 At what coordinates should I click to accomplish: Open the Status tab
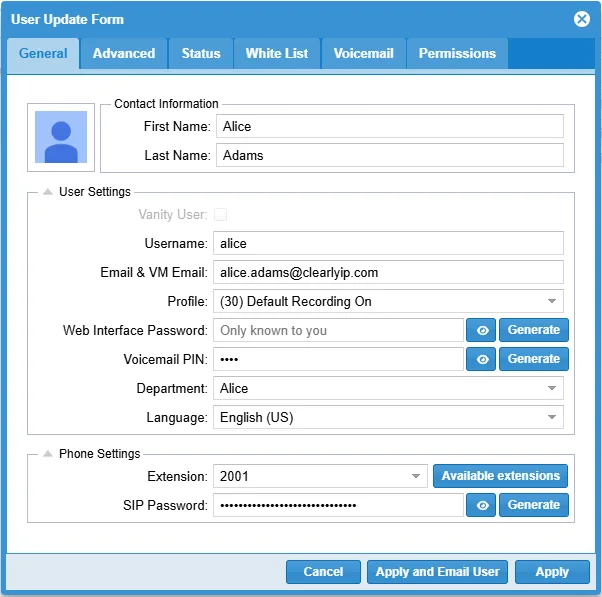click(x=201, y=53)
